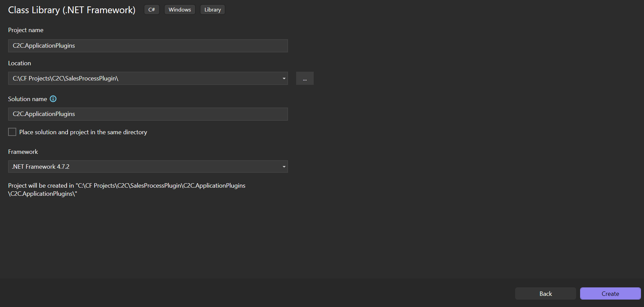
Task: Click inside the Project name text field
Action: 148,46
